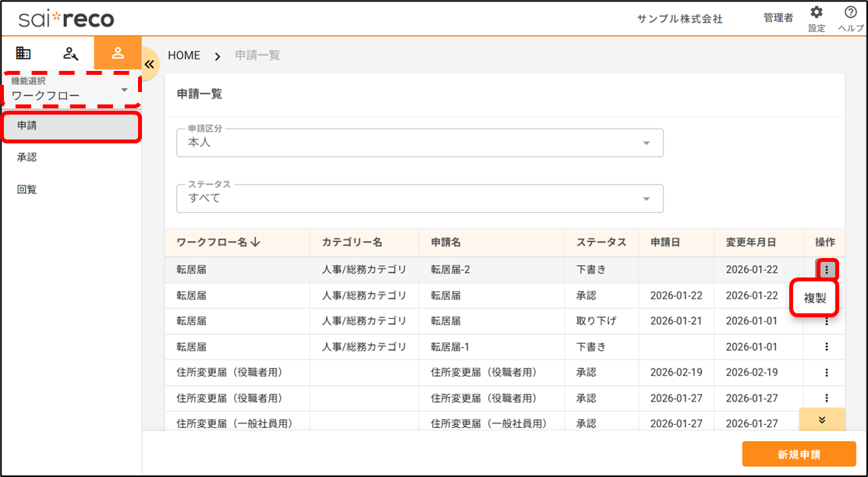Open actions menu for 転居届-1 row
This screenshot has width=868, height=477.
point(827,347)
